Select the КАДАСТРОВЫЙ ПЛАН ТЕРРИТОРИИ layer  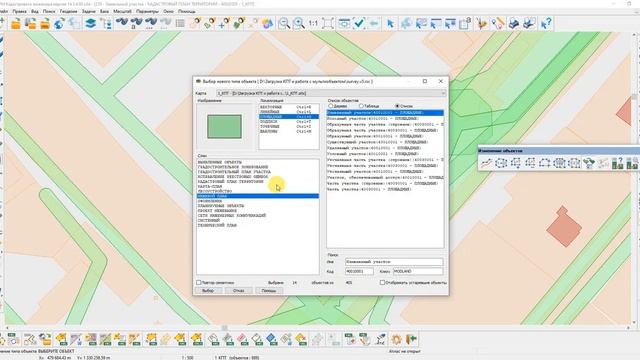(x=231, y=182)
